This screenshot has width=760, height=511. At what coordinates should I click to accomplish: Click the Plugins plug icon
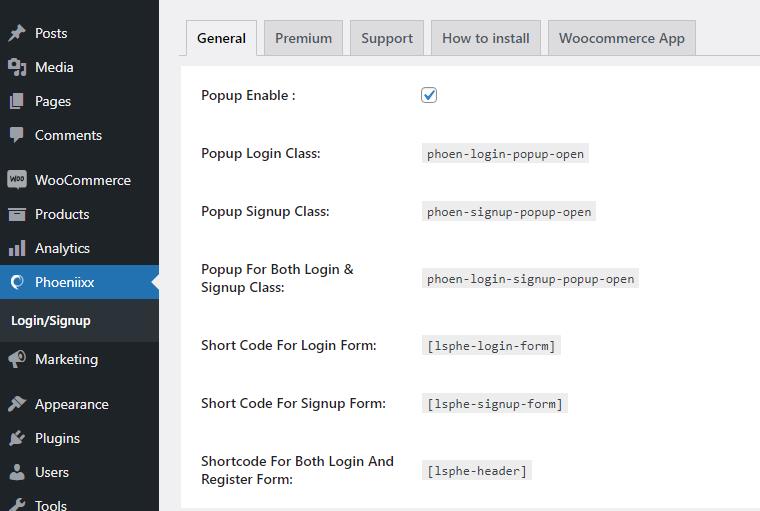[x=17, y=438]
